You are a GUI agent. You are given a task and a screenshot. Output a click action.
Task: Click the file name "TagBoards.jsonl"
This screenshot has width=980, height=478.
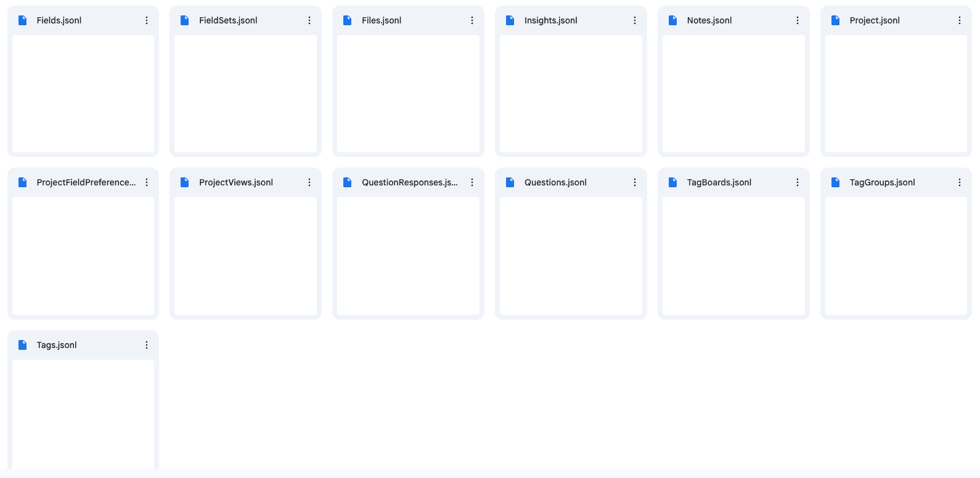tap(719, 182)
